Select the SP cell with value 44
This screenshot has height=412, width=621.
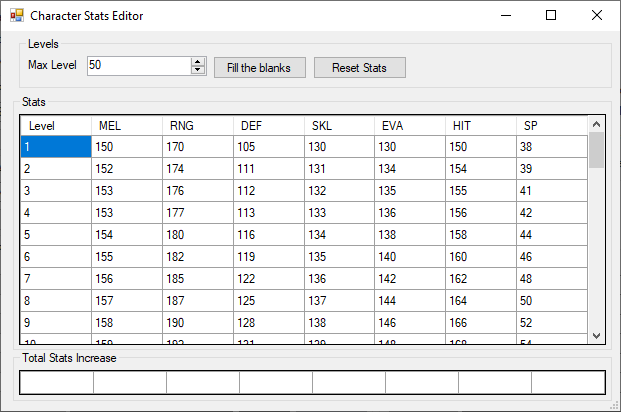point(552,235)
